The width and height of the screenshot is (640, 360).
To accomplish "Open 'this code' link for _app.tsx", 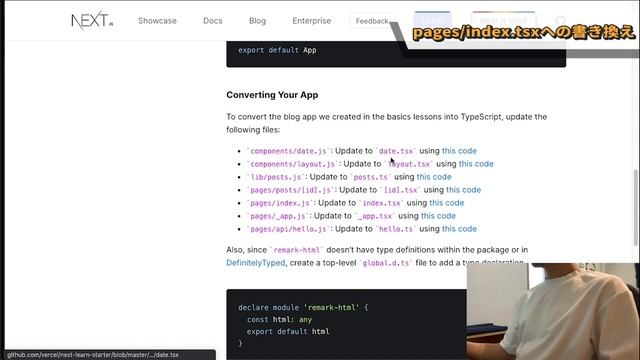I will click(x=438, y=216).
